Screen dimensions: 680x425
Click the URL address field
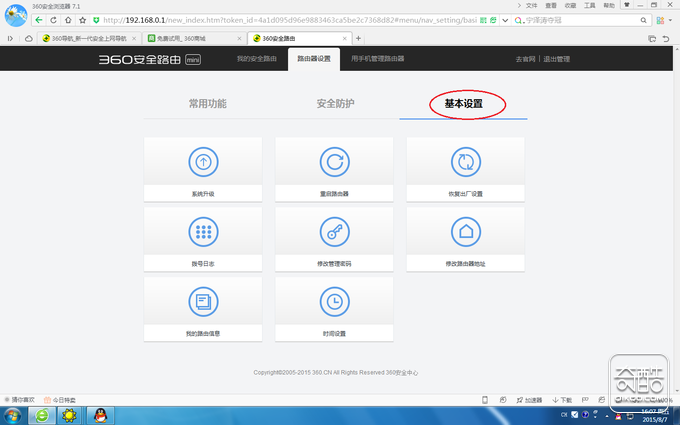(x=290, y=20)
